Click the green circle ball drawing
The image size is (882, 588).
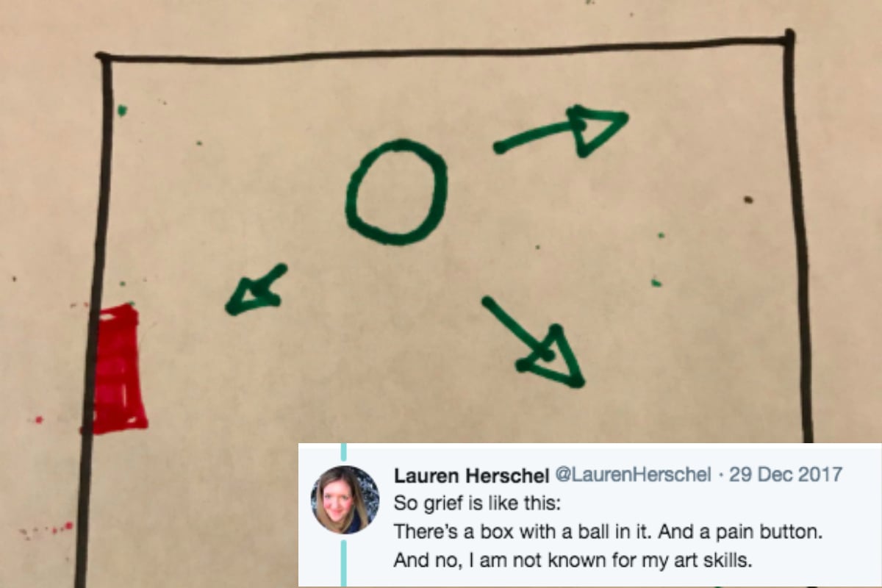coord(397,192)
